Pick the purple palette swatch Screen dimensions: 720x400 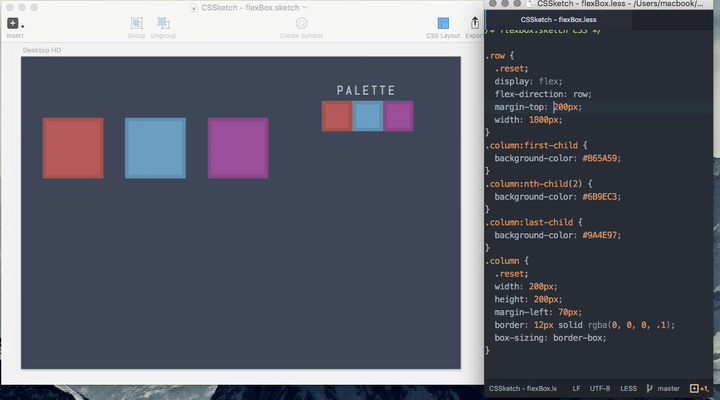[398, 116]
